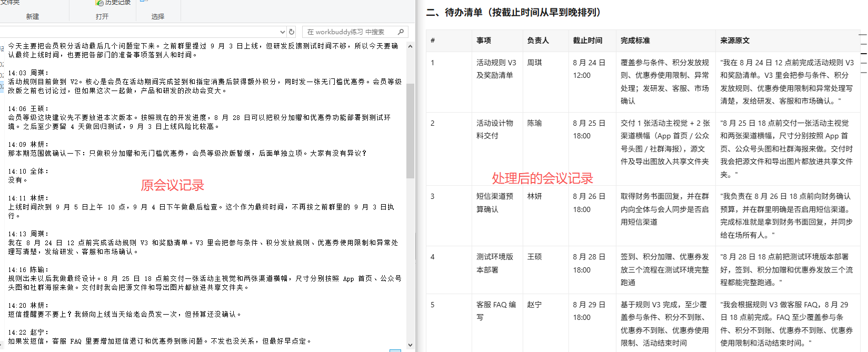The width and height of the screenshot is (868, 352).
Task: Click the 打开 ribbon group label
Action: [102, 17]
